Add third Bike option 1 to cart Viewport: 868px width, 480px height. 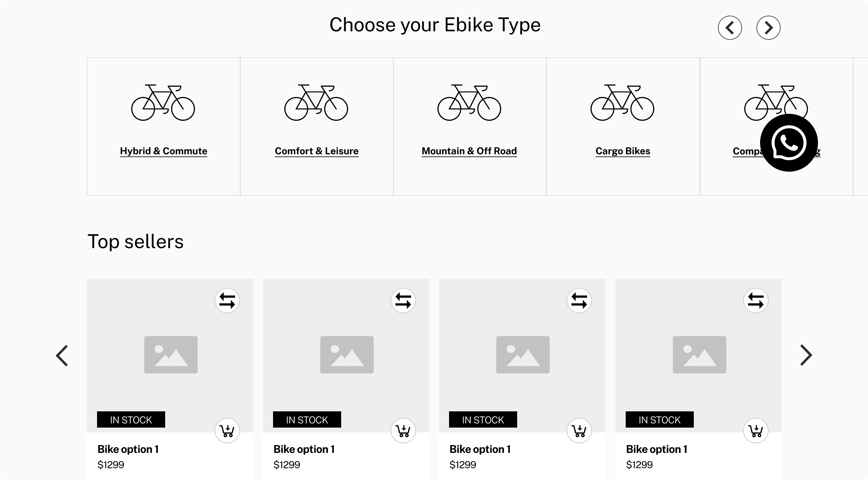point(579,431)
